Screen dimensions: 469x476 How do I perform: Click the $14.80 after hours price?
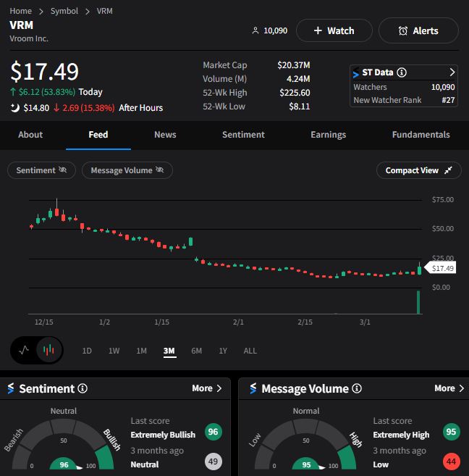tap(36, 108)
